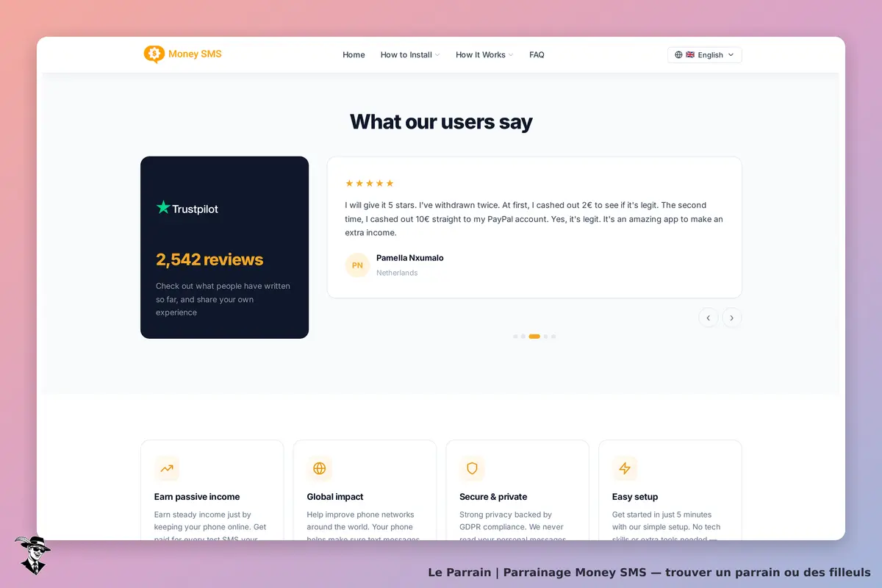Open the English language selector

tap(705, 54)
